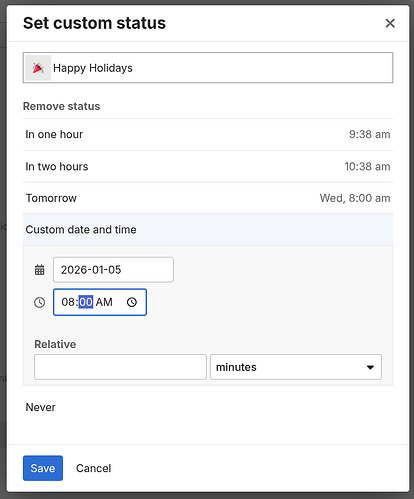Focus the 2026-01-05 date field
Viewport: 414px width, 499px height.
(113, 270)
